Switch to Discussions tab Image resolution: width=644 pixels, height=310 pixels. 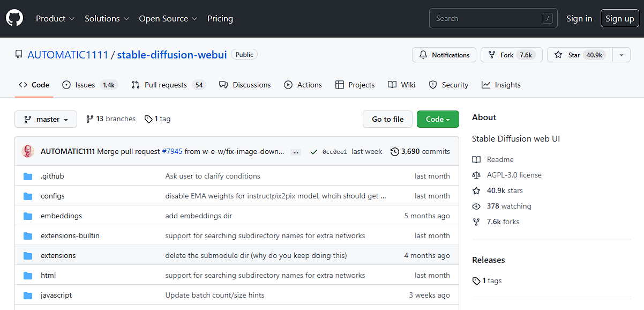[245, 85]
